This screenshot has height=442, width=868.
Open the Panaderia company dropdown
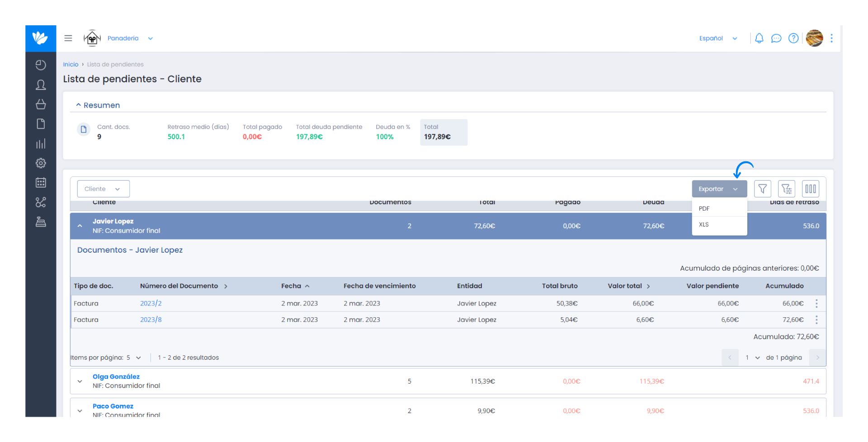(130, 38)
